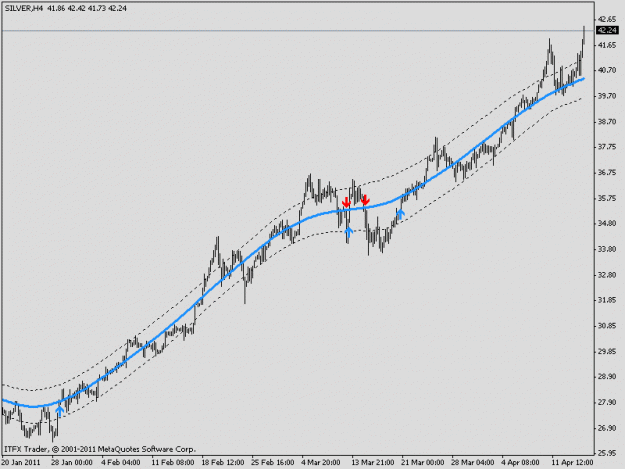The width and height of the screenshot is (625, 469).
Task: Click the 29.85 price axis label
Action: (607, 351)
